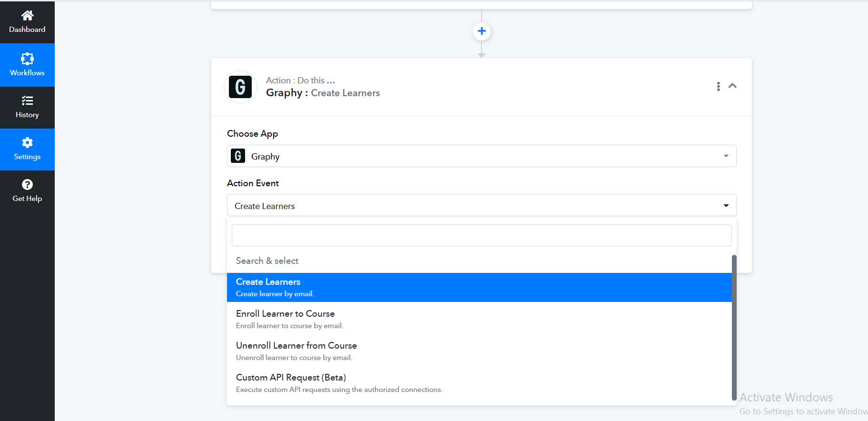This screenshot has height=421, width=868.
Task: Open the three-dot menu of action step
Action: (x=718, y=86)
